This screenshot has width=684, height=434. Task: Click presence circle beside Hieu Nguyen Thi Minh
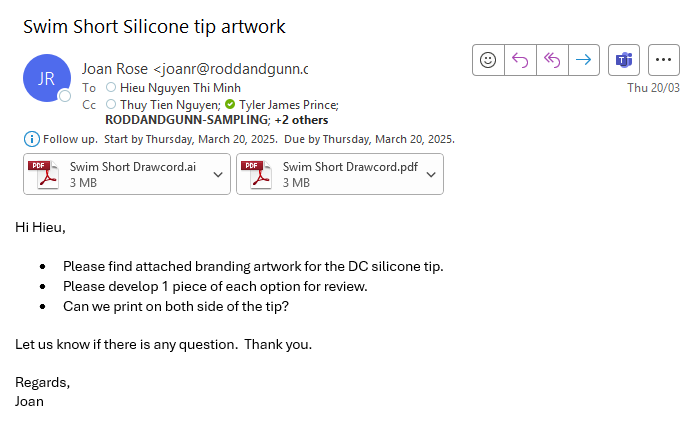coord(111,87)
